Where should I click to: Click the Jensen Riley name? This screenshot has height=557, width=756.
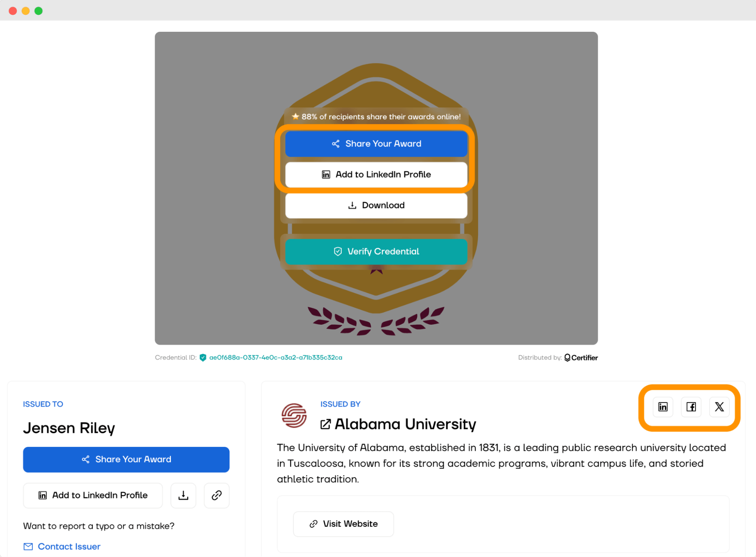(69, 428)
